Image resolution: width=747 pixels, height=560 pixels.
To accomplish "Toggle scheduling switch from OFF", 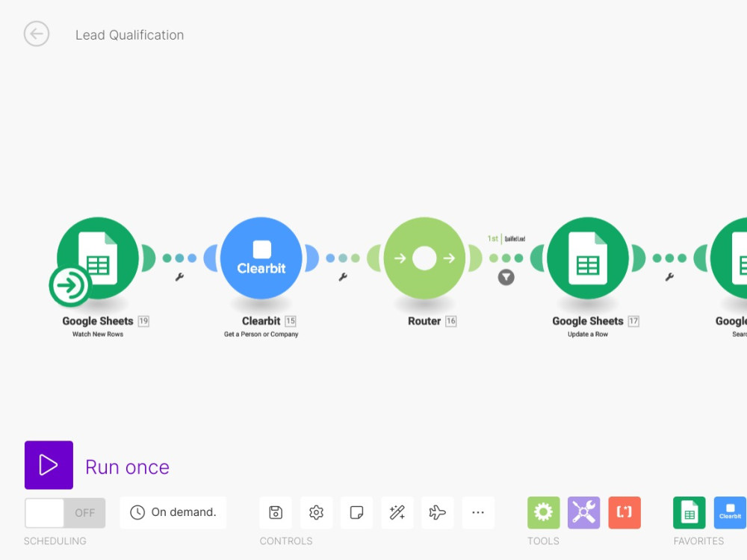I will pyautogui.click(x=65, y=513).
